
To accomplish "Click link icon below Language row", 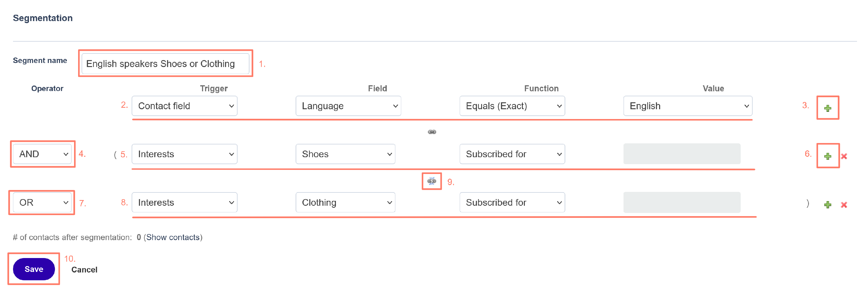I will pos(432,132).
